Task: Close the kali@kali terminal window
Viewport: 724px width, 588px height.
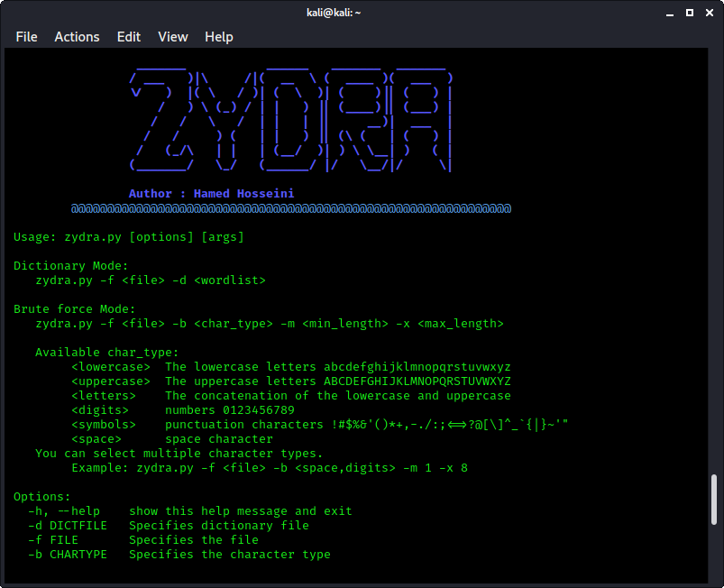Action: click(709, 13)
